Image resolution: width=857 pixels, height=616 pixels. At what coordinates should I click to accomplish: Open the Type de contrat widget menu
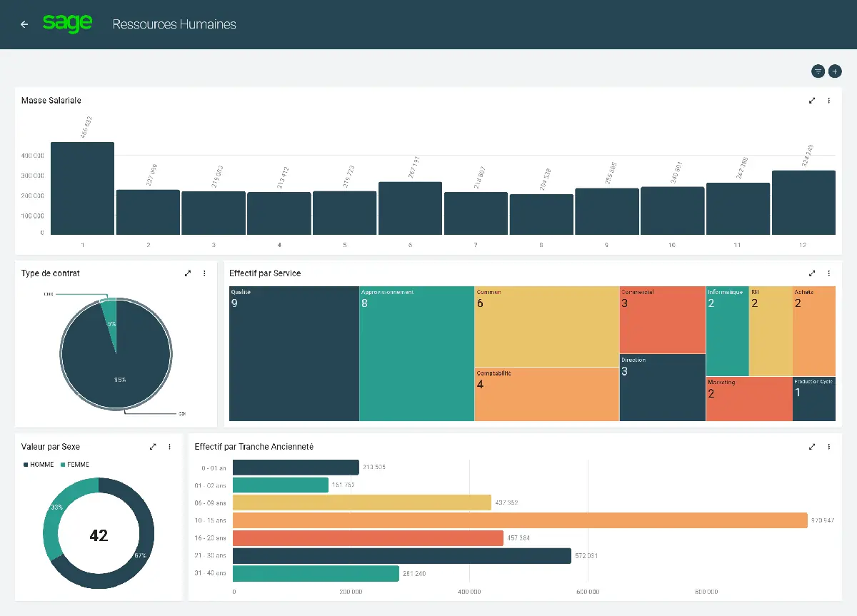205,273
